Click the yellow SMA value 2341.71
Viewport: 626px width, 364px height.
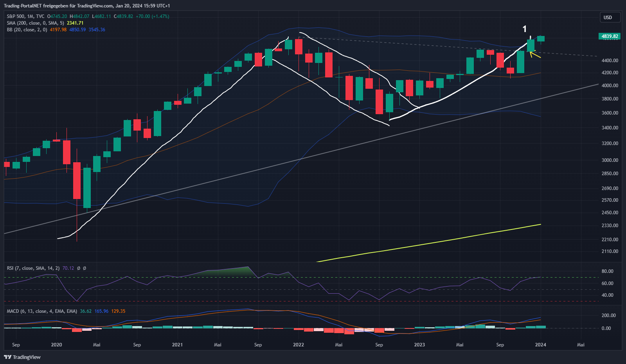pyautogui.click(x=75, y=23)
